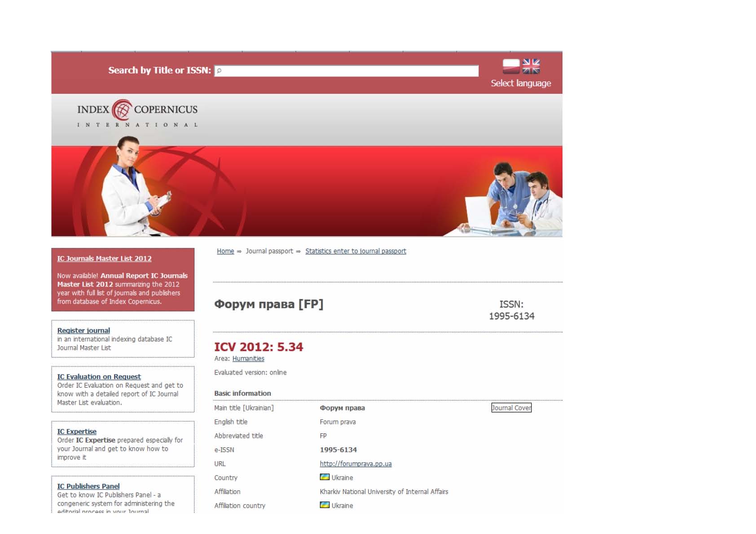
Task: Switch site language to Polish flag
Action: [x=511, y=66]
